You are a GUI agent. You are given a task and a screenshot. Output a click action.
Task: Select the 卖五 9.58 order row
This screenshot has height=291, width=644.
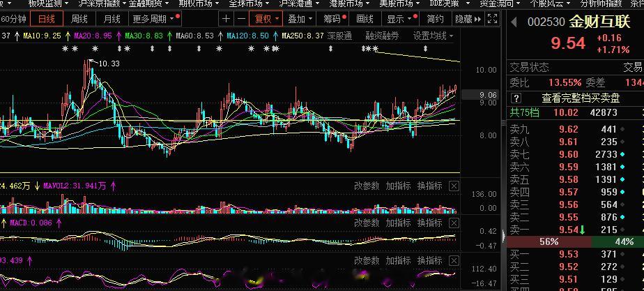click(x=576, y=179)
